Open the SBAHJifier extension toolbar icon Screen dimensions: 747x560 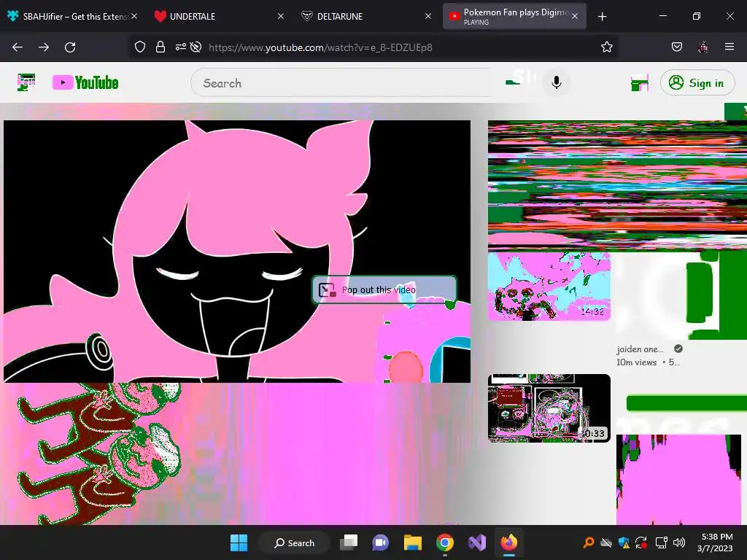click(703, 47)
